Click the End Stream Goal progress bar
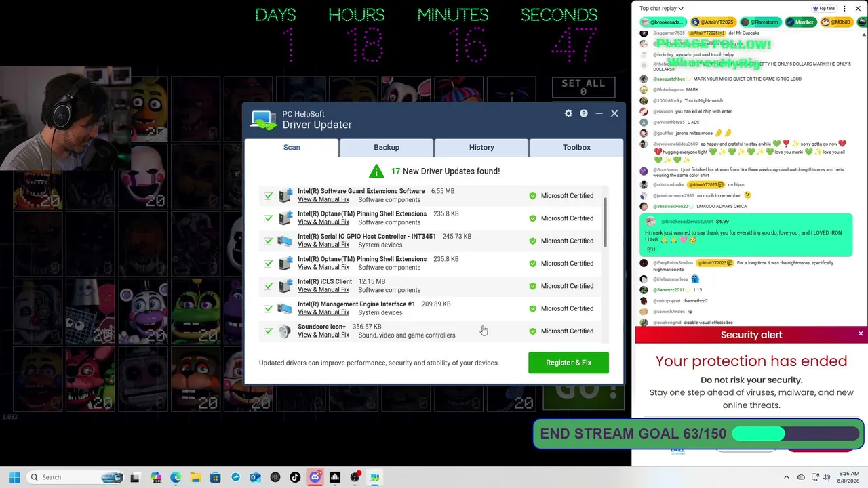The image size is (868, 488). point(795,434)
